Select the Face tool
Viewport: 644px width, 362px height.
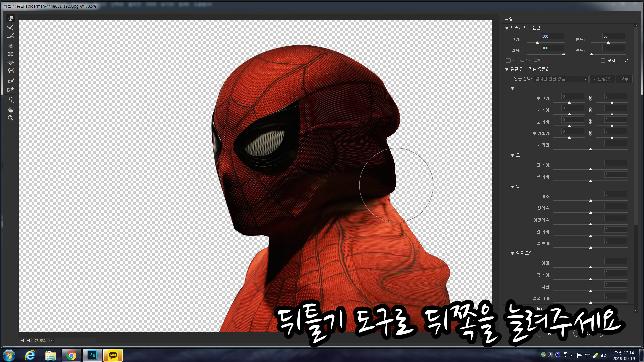click(x=11, y=100)
